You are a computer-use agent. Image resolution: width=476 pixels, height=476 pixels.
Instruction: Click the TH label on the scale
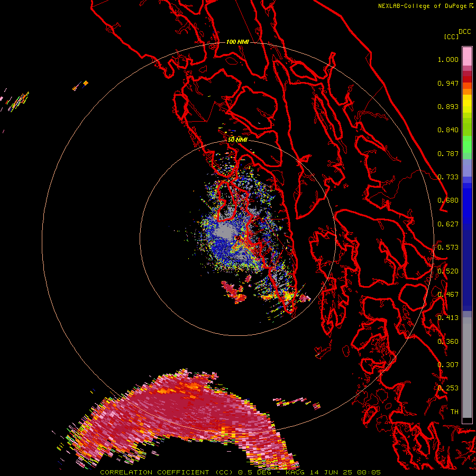tap(454, 412)
